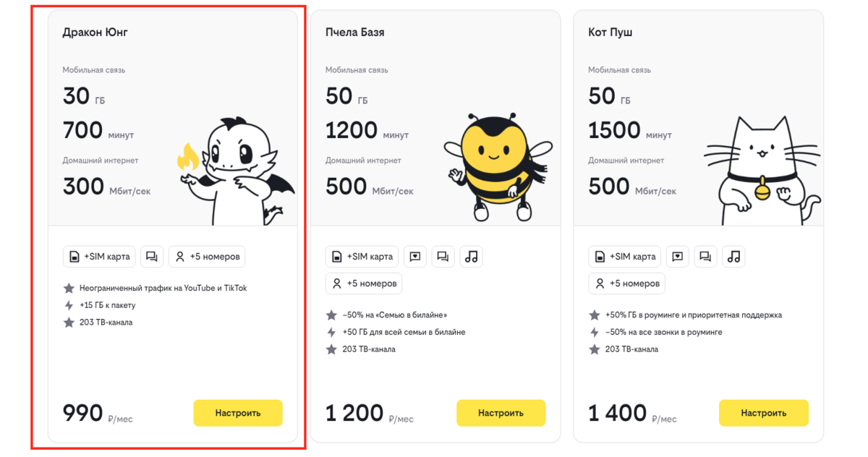Click Настроить button for the 990 ₽ tariff
This screenshot has width=868, height=457.
[238, 413]
